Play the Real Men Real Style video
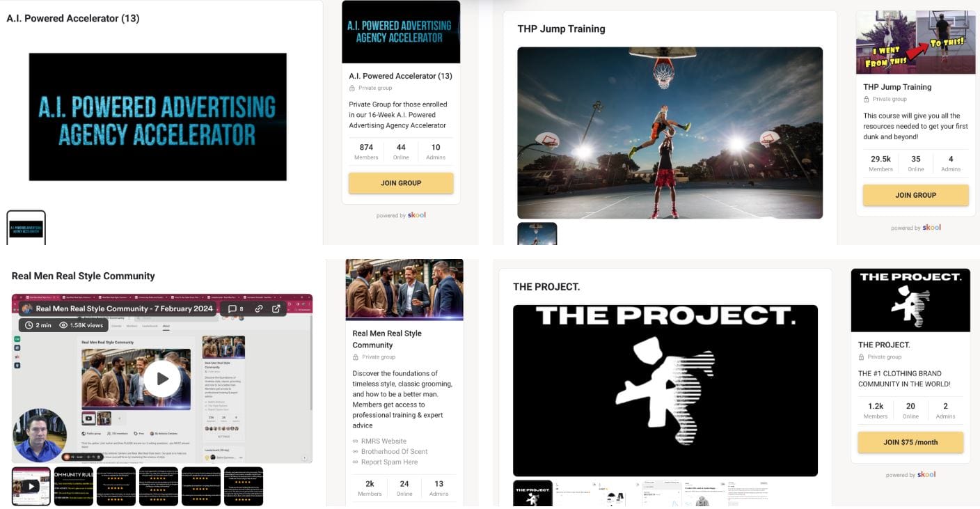The width and height of the screenshot is (980, 509). 162,379
